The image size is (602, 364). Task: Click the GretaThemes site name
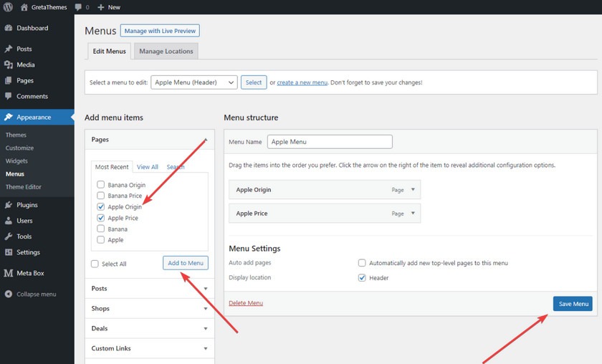click(49, 7)
